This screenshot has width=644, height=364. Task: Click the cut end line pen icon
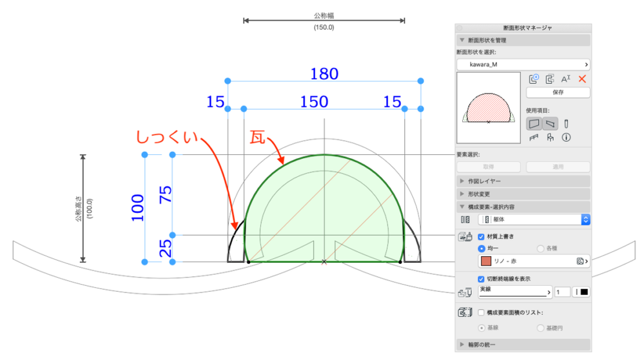coord(465,293)
